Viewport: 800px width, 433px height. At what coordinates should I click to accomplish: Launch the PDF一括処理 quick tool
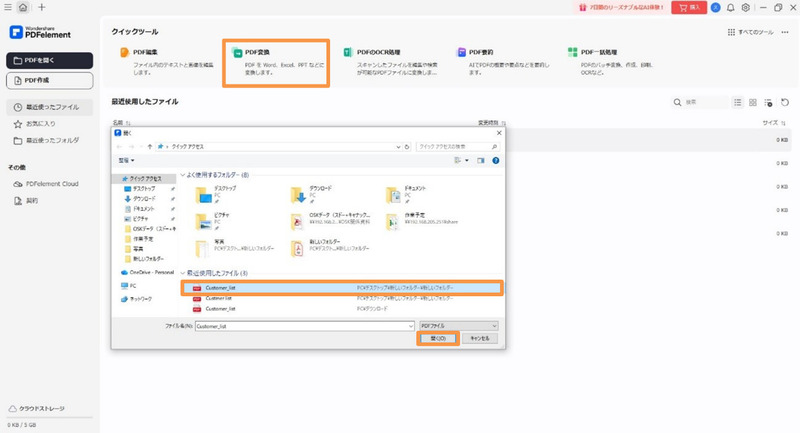click(612, 62)
